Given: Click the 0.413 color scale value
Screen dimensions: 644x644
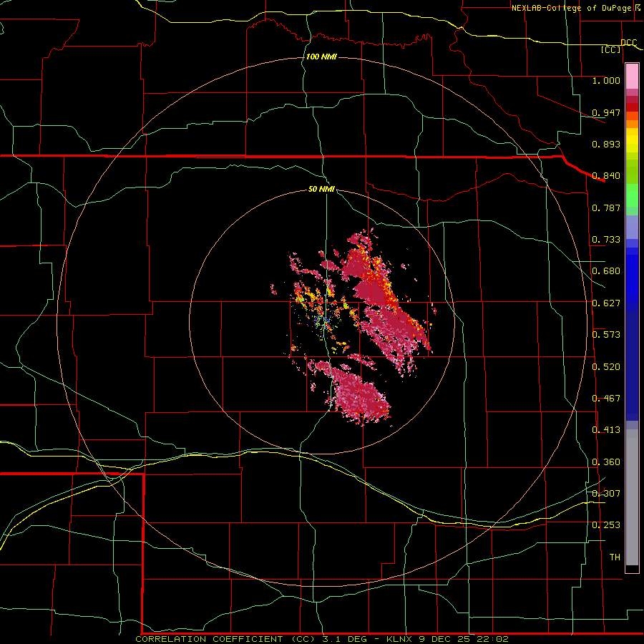Looking at the screenshot, I should (x=606, y=430).
